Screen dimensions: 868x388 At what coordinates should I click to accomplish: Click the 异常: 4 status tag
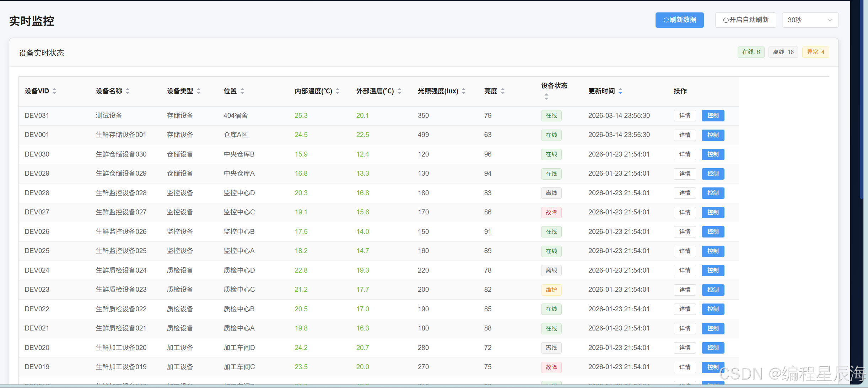pos(815,52)
